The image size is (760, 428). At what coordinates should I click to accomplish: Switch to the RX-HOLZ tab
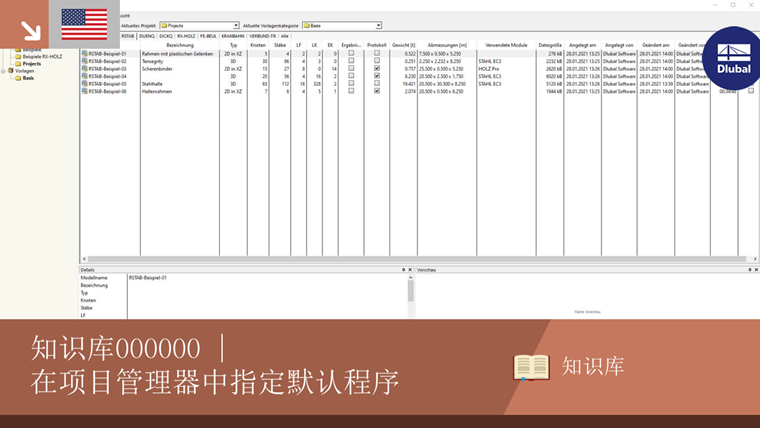click(186, 36)
